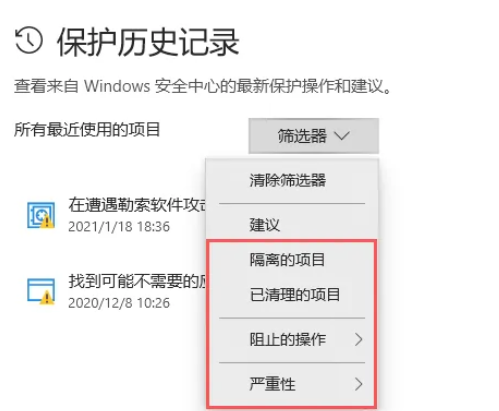Filter by 隔离的项目
The image size is (499, 411).
(x=287, y=260)
